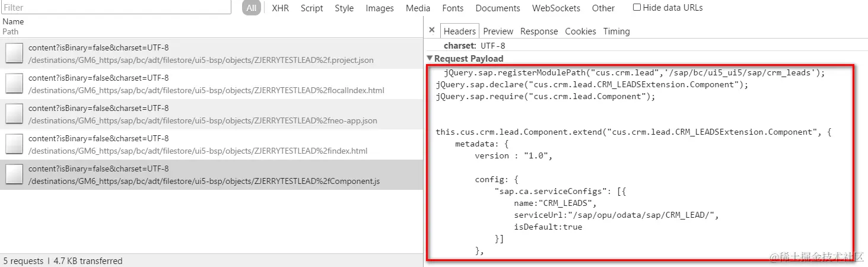868x267 pixels.
Task: Filter requests by WebSockets
Action: tap(557, 8)
